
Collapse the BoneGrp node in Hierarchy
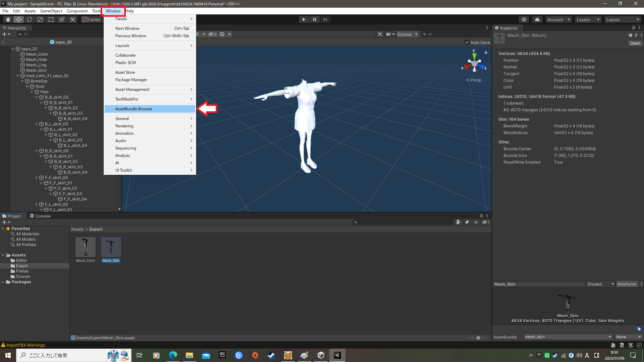[x=22, y=81]
